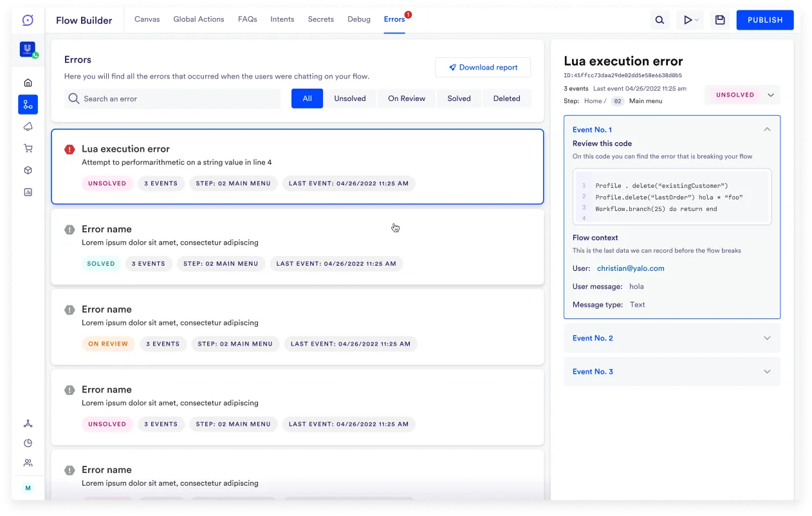
Task: Switch to the Intents tab
Action: pos(282,19)
